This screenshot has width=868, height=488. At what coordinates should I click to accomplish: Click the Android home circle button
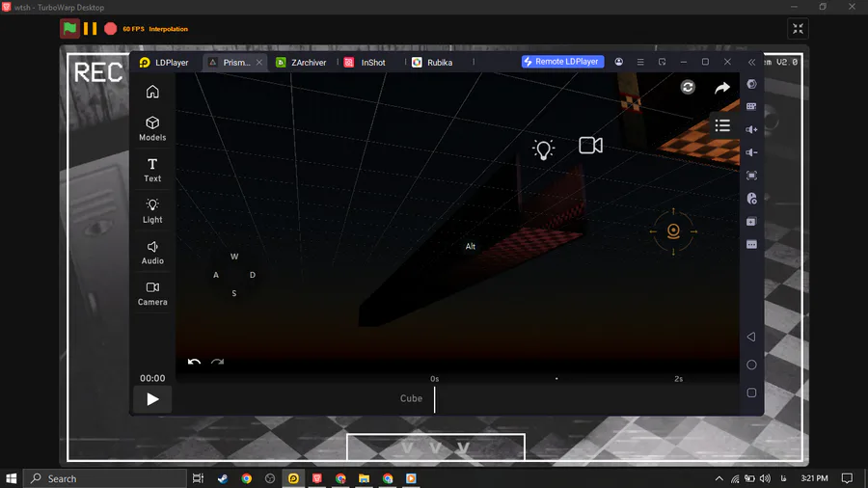pos(751,365)
